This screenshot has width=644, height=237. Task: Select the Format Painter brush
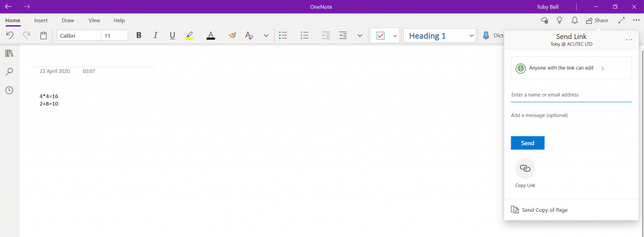click(233, 36)
